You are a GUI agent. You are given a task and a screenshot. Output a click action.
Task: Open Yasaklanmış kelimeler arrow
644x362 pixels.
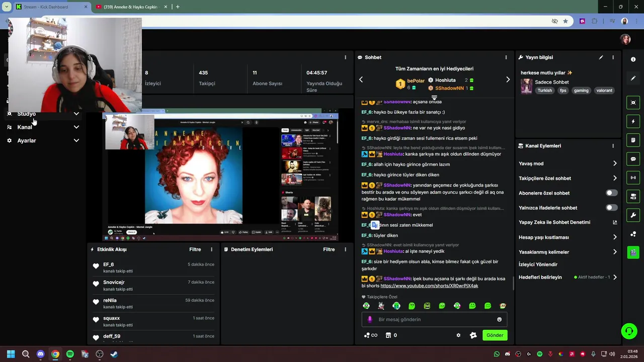point(615,252)
